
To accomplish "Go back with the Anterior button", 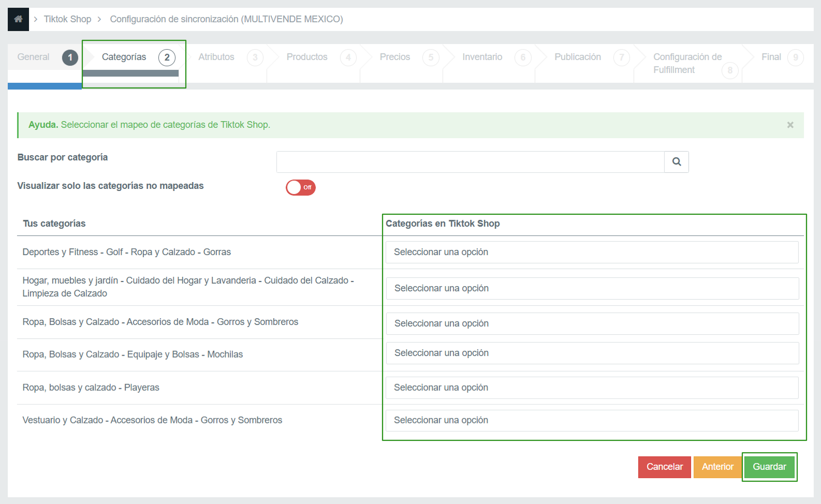I will click(717, 467).
